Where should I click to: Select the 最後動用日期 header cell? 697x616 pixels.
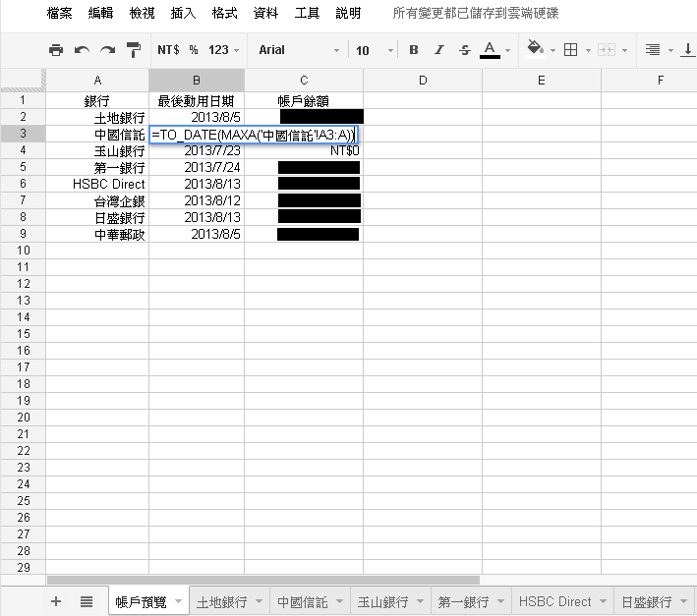[x=197, y=101]
